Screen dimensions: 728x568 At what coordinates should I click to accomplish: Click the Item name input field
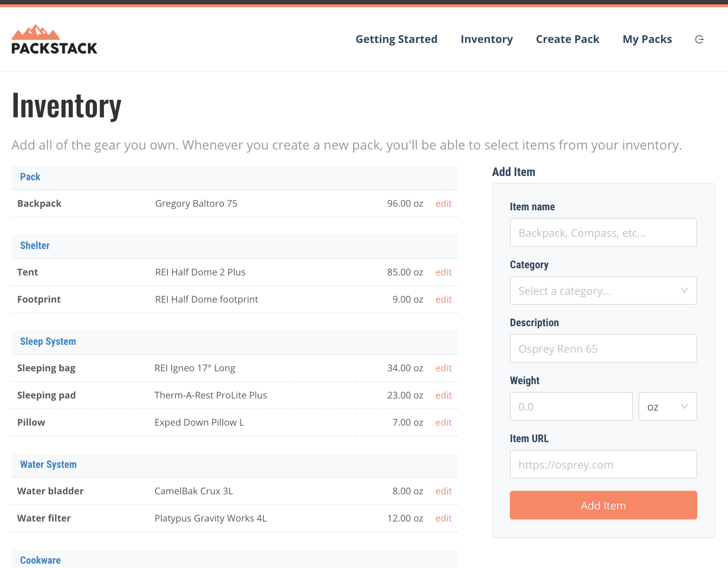(x=603, y=232)
